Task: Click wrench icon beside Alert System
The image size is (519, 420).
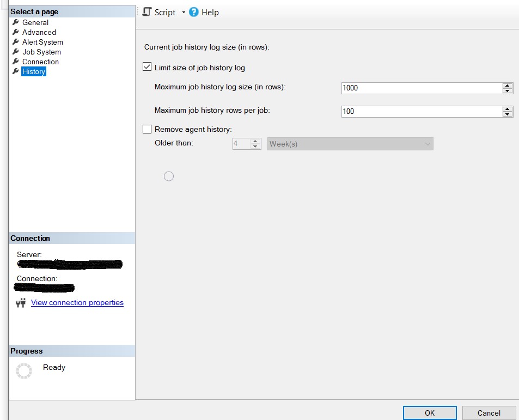Action: tap(16, 42)
